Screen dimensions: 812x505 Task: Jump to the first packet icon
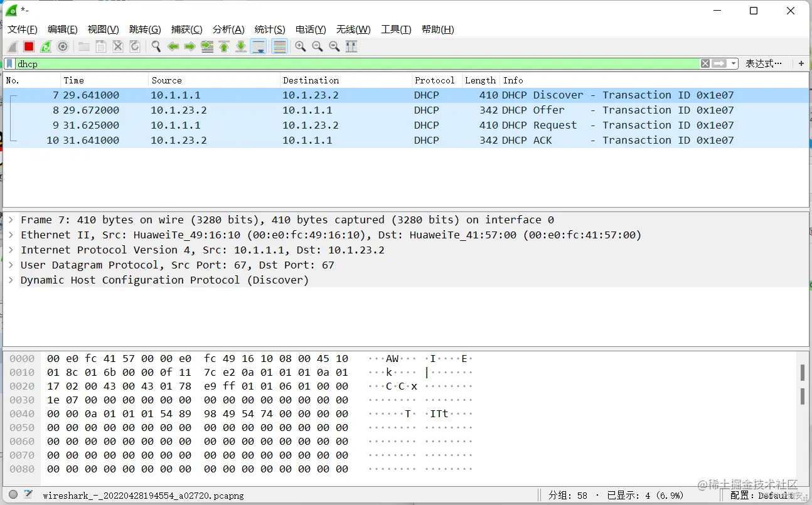[x=223, y=46]
